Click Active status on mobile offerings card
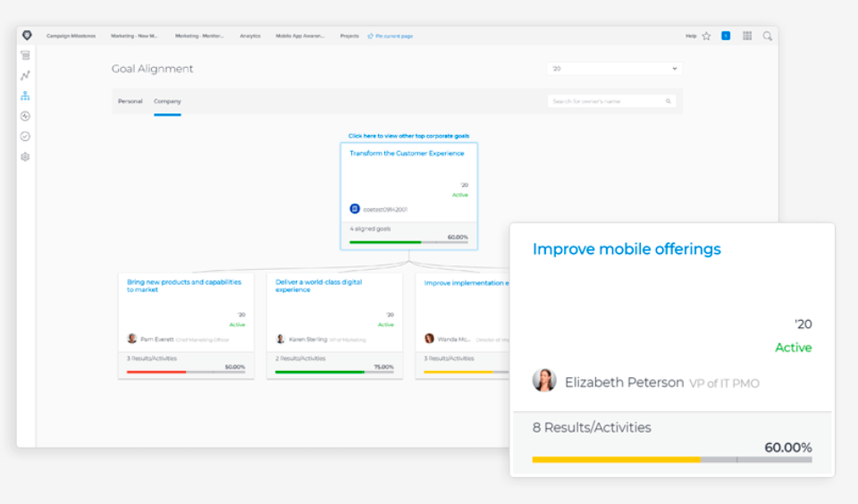 click(x=794, y=348)
